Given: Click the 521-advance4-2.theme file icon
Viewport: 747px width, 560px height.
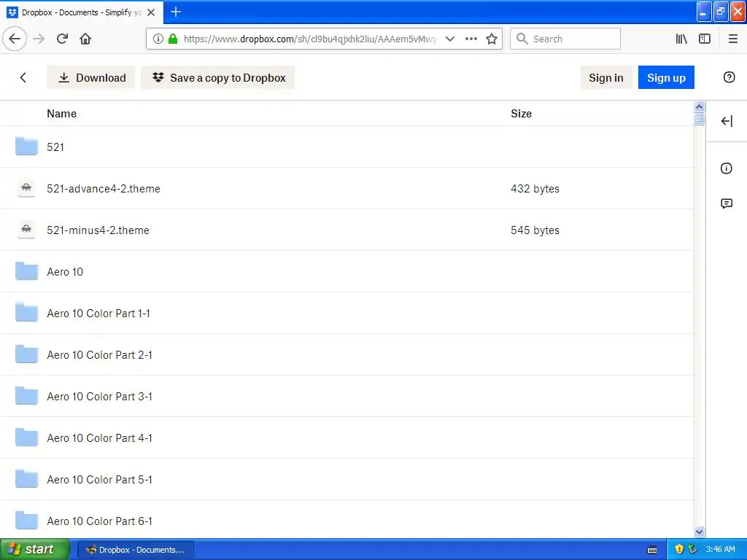Looking at the screenshot, I should pyautogui.click(x=26, y=188).
